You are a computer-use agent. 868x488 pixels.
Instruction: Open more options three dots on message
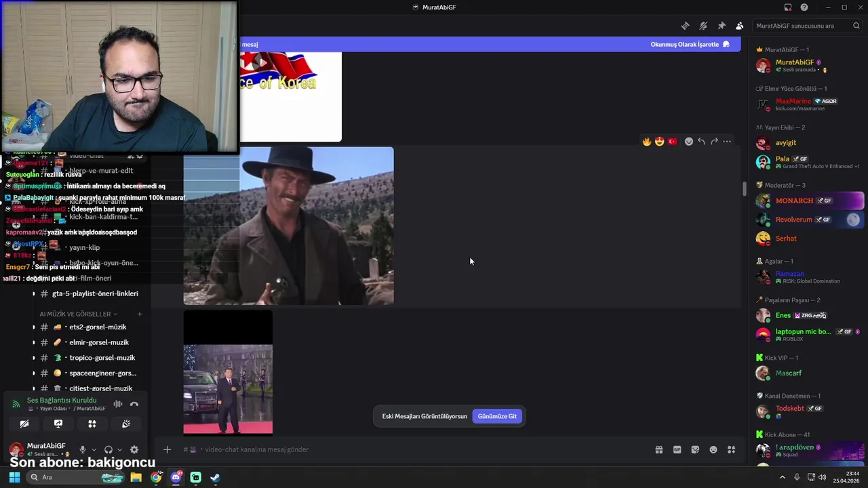point(727,142)
